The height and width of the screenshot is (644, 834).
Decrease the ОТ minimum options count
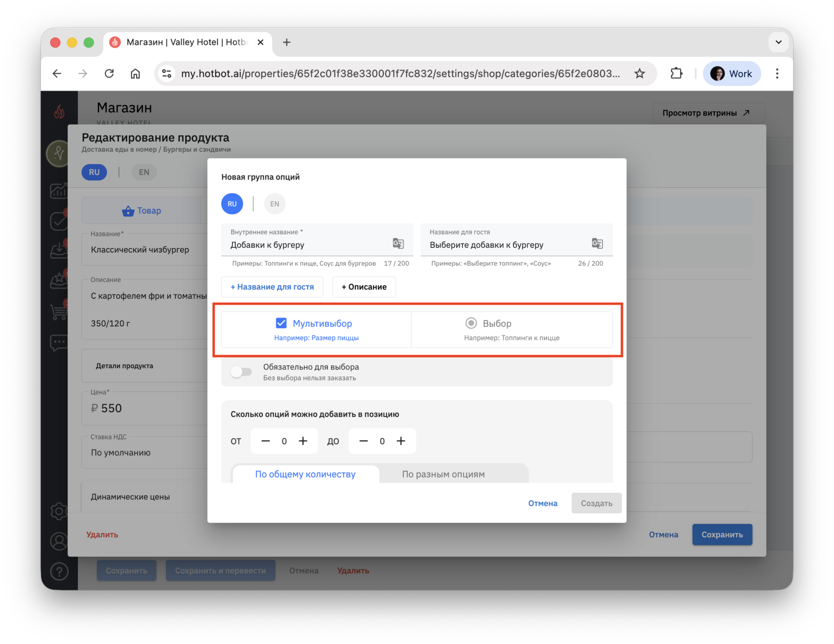pyautogui.click(x=266, y=441)
